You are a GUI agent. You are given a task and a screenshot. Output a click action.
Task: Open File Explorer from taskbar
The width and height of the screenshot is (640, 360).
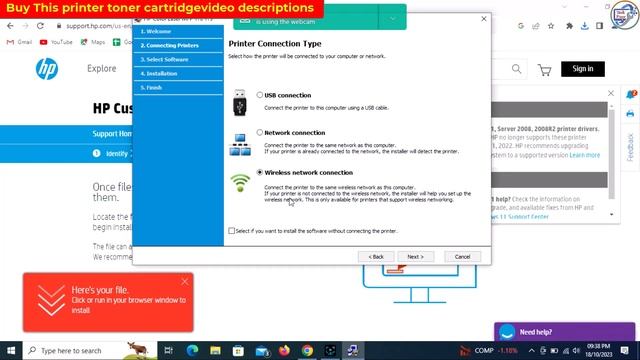coord(215,351)
